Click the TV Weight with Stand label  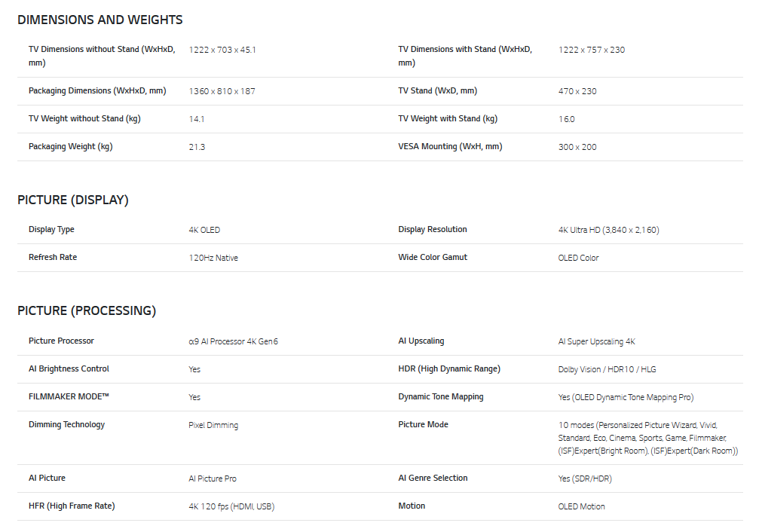[x=448, y=119]
